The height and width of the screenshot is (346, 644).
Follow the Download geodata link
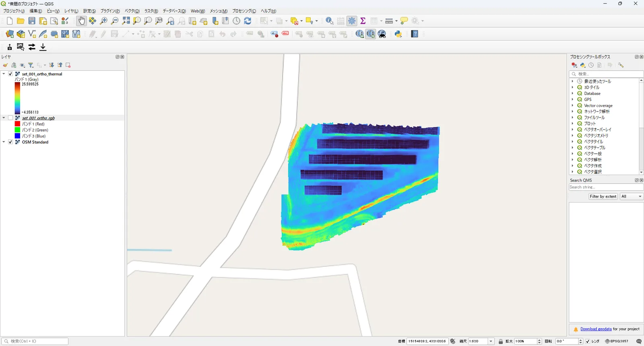click(x=596, y=329)
